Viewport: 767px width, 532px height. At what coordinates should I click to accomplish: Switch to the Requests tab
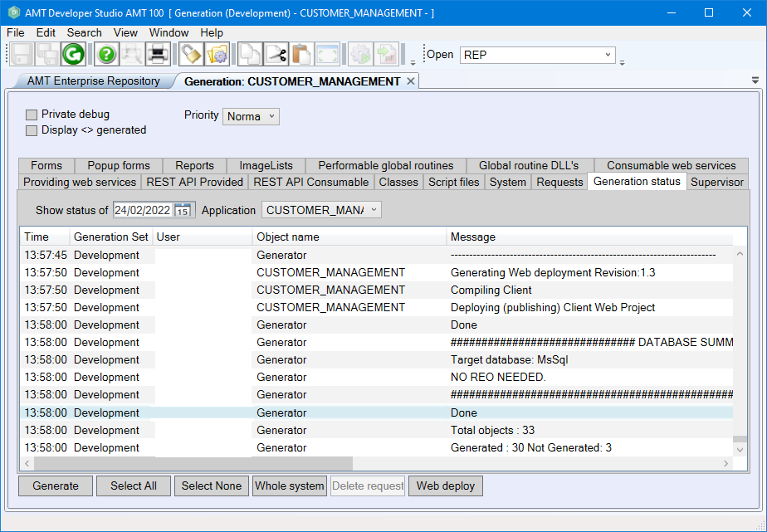tap(559, 182)
